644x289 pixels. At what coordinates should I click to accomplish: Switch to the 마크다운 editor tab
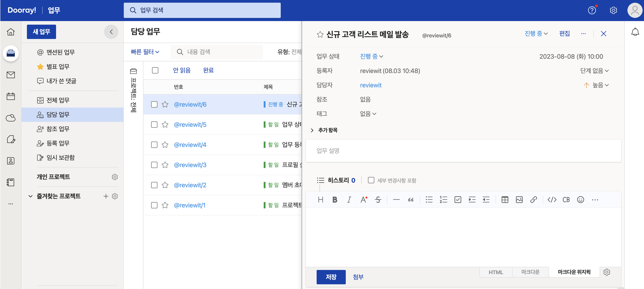tap(530, 272)
